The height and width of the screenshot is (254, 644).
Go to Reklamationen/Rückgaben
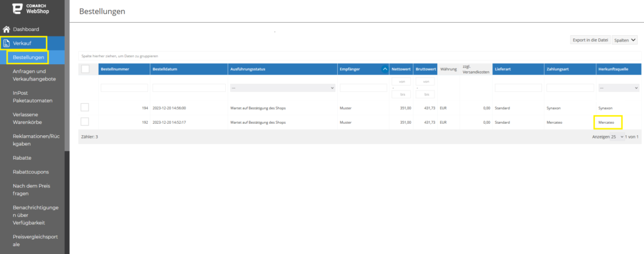click(36, 140)
